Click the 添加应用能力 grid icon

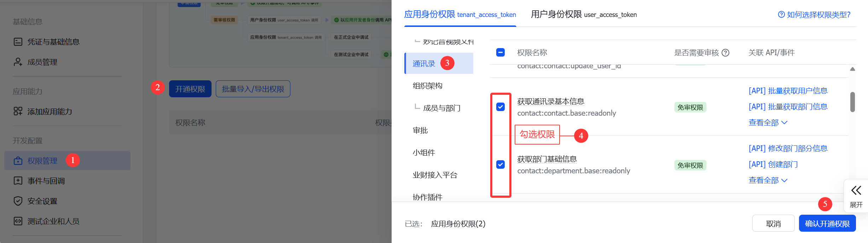click(x=18, y=111)
